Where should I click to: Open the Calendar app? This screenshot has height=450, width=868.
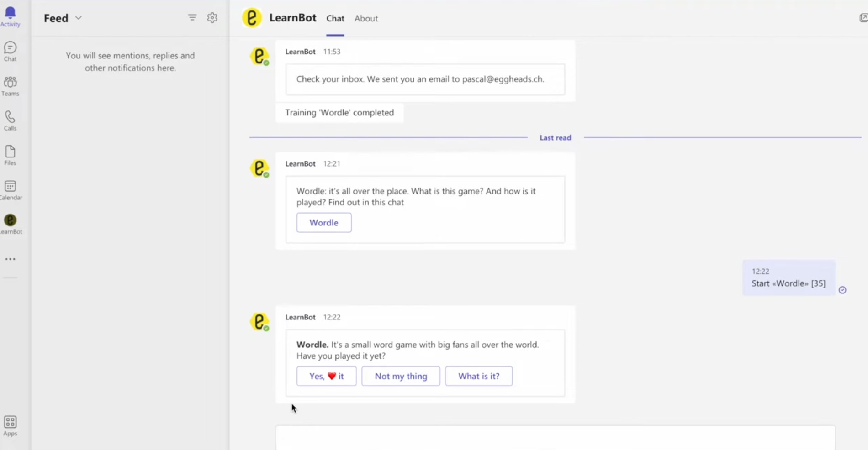[10, 190]
